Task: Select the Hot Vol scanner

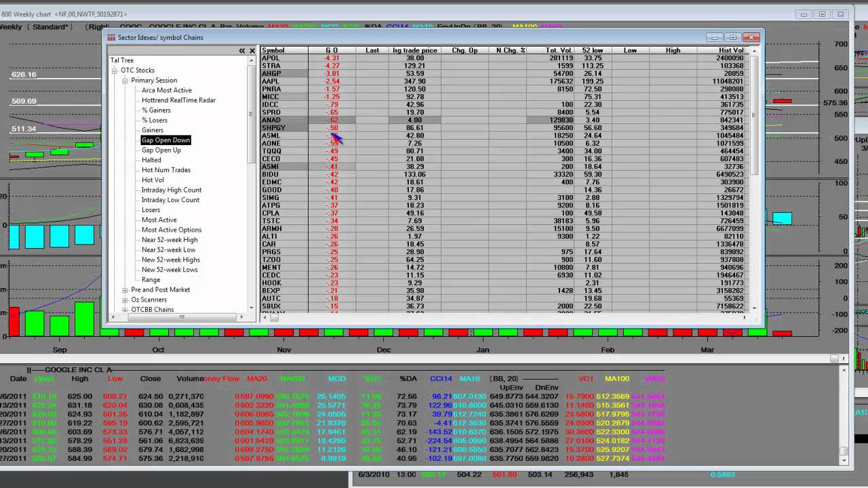Action: click(153, 180)
